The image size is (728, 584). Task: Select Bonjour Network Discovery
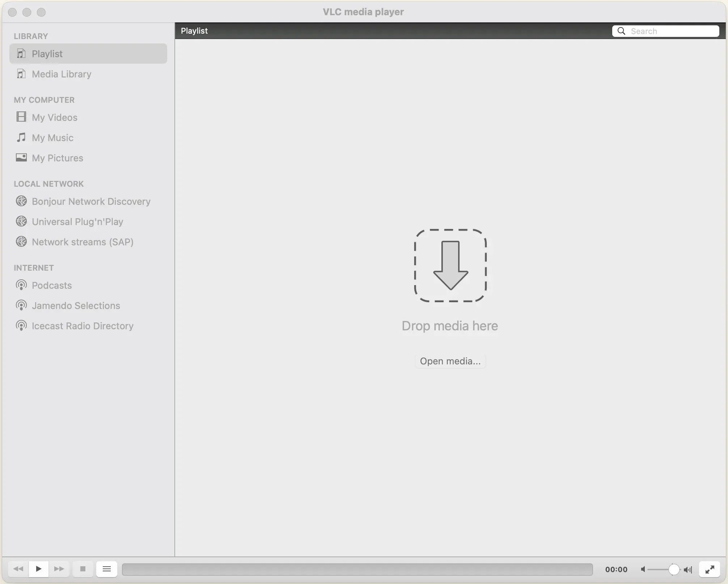pos(88,201)
